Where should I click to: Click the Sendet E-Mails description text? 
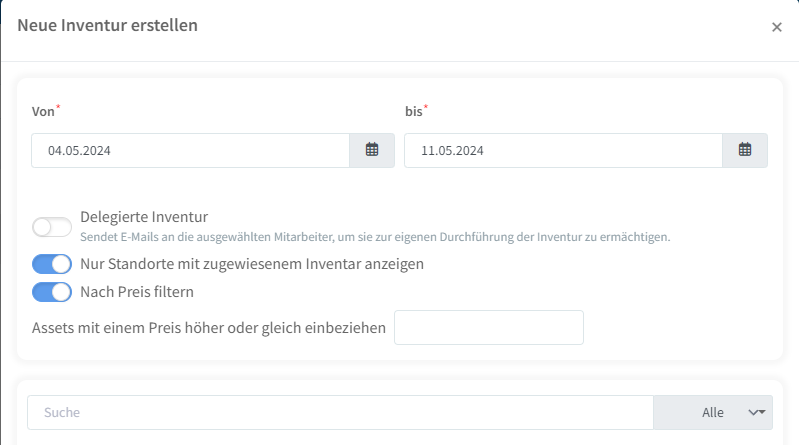click(x=376, y=237)
